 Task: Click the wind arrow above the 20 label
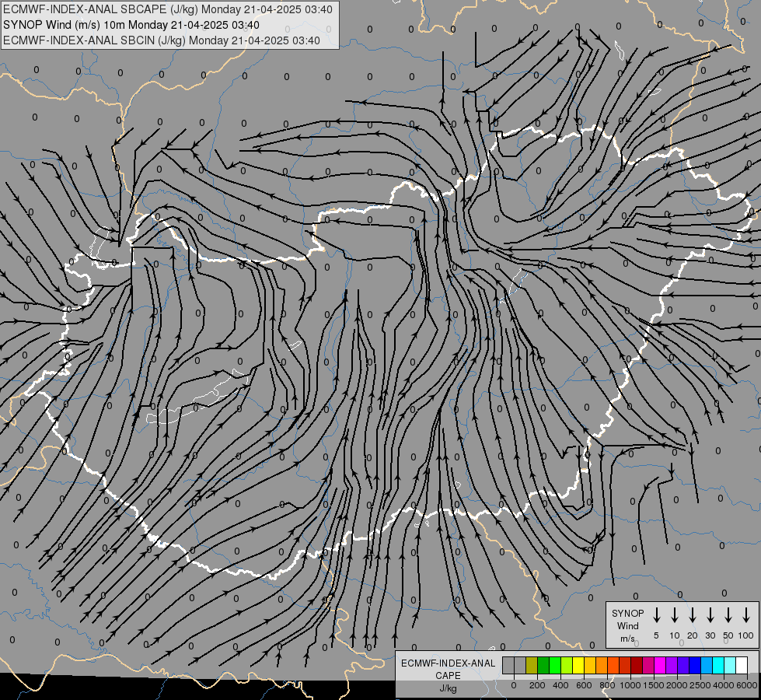(693, 615)
